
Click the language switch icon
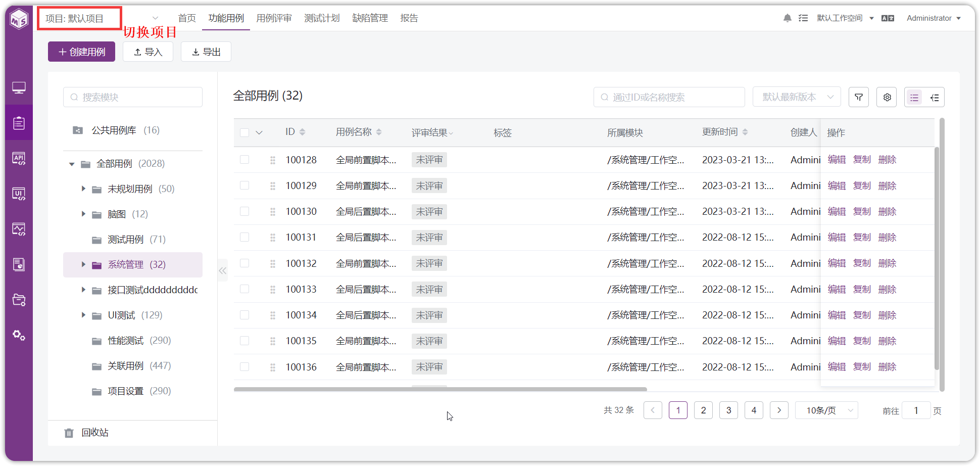[888, 18]
